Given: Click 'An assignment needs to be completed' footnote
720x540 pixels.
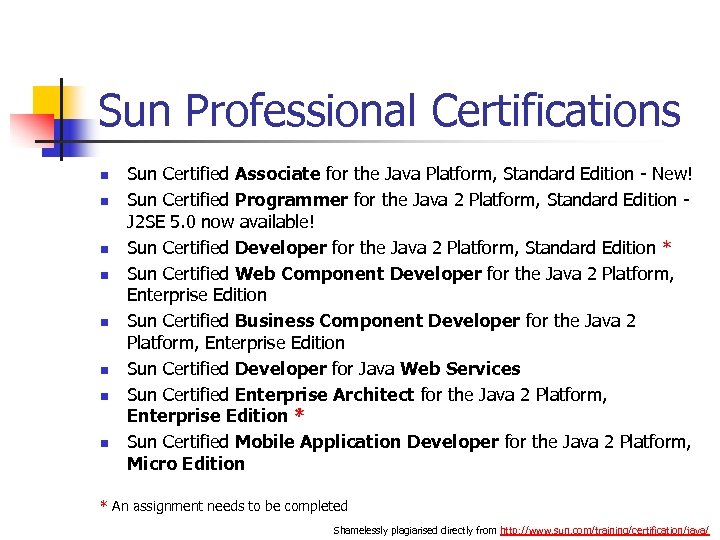Looking at the screenshot, I should point(224,506).
